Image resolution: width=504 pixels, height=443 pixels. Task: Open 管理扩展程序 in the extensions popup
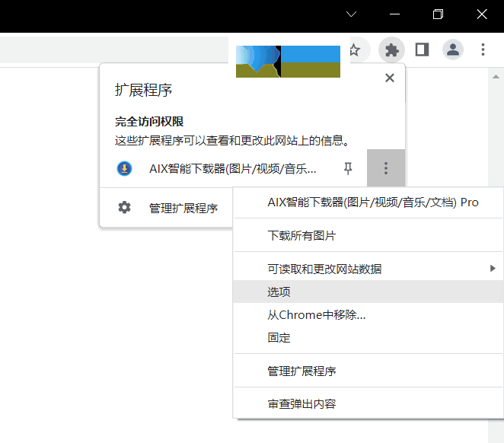pyautogui.click(x=183, y=208)
